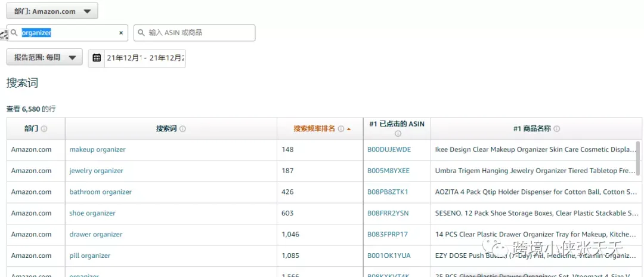Open the 报告范围 每周 dropdown
This screenshot has width=644, height=277.
click(x=44, y=57)
